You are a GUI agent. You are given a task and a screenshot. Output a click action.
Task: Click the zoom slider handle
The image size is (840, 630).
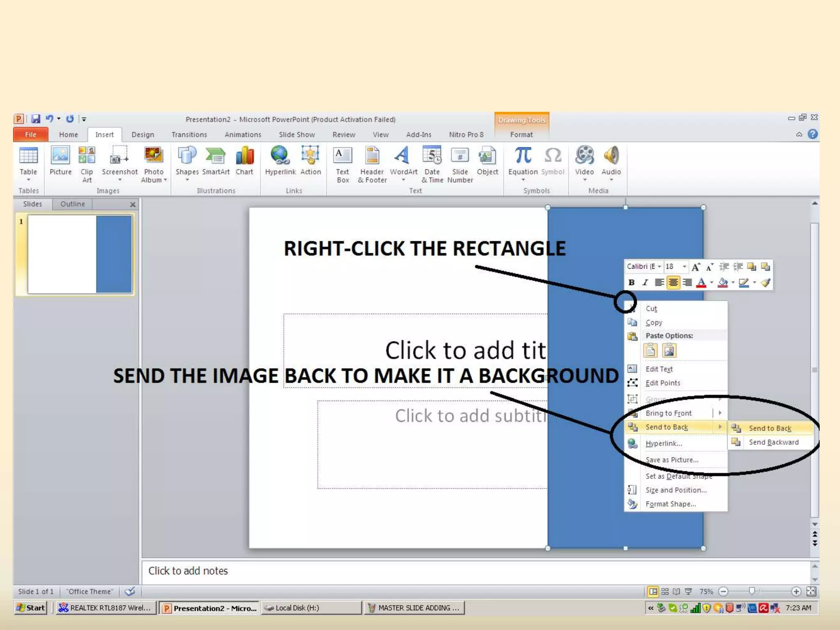(752, 591)
